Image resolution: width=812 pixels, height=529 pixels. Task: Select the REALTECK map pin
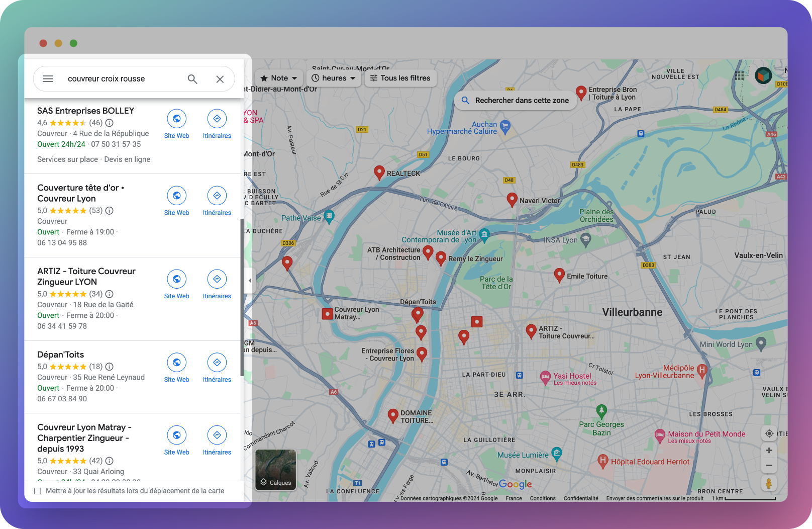click(379, 172)
